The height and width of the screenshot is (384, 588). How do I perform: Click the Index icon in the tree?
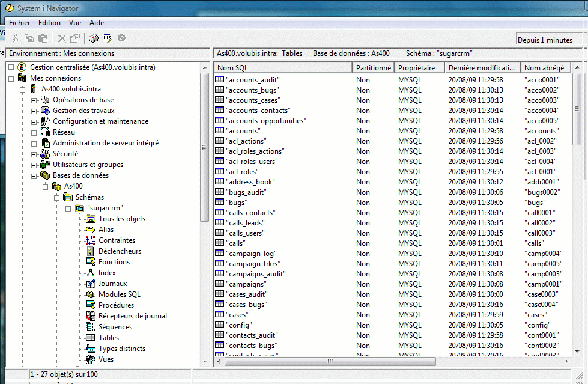91,273
